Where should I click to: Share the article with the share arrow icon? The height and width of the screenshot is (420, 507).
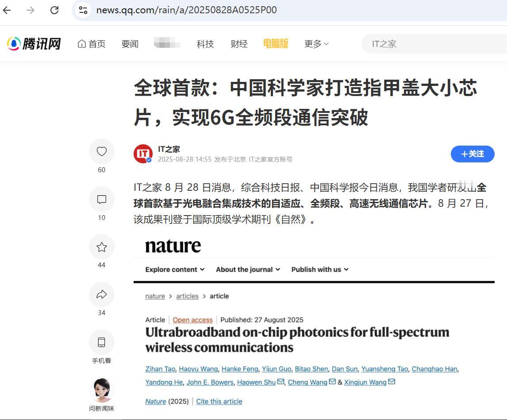(x=101, y=294)
